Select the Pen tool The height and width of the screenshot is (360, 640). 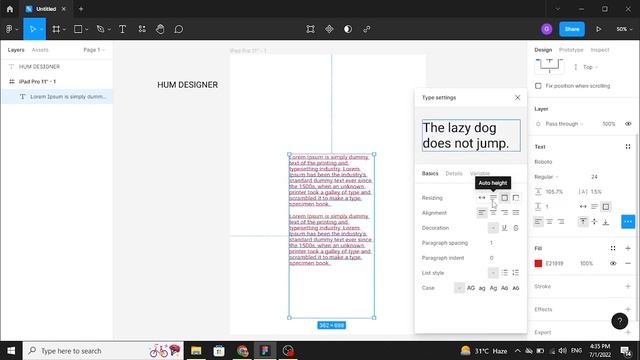coord(100,29)
